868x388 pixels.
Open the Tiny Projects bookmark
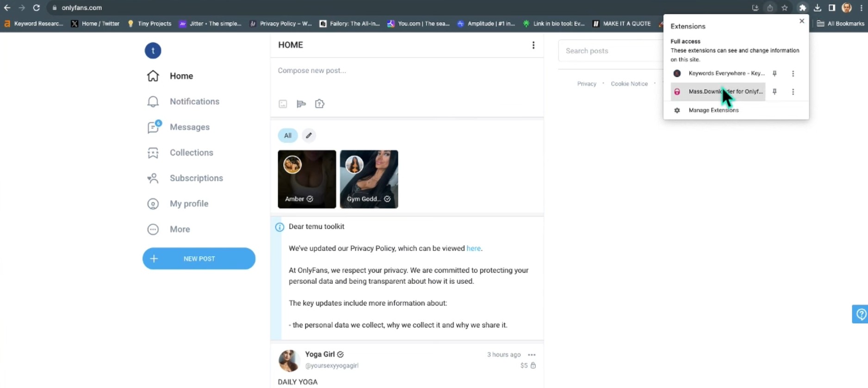click(x=149, y=24)
